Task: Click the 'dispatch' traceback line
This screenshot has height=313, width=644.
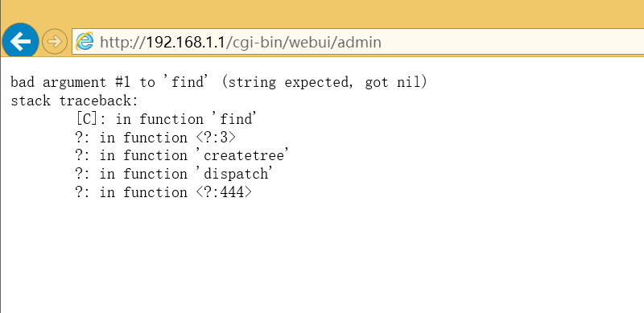Action: 174,174
